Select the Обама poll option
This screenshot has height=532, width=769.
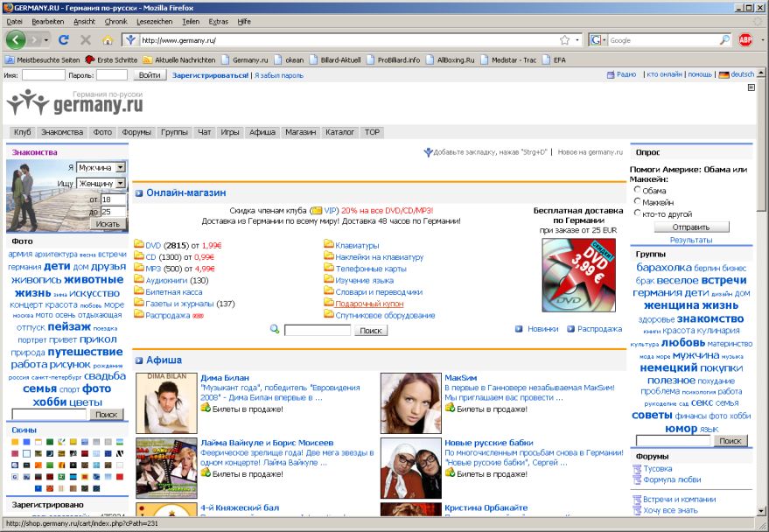pos(638,189)
